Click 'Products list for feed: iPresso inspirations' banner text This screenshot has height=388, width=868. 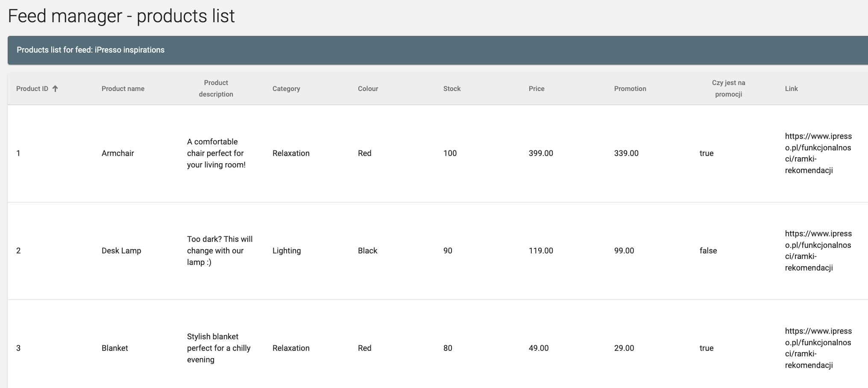[x=91, y=50]
